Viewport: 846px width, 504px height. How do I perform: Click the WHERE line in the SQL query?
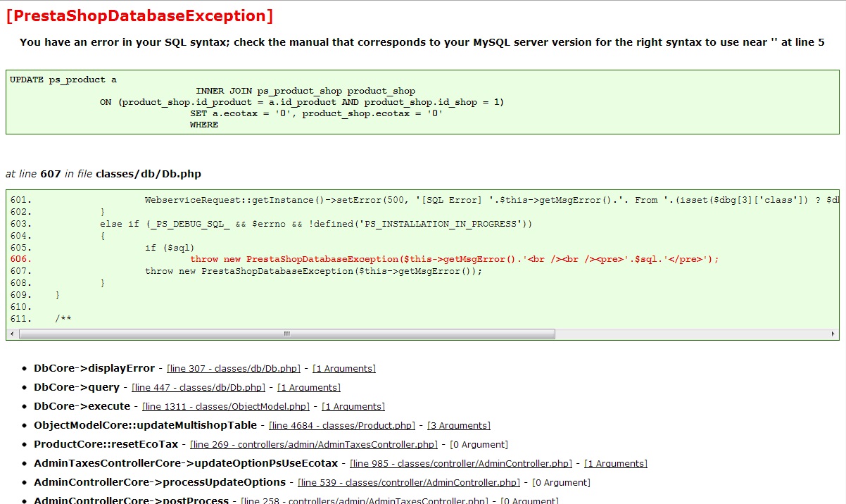coord(204,125)
